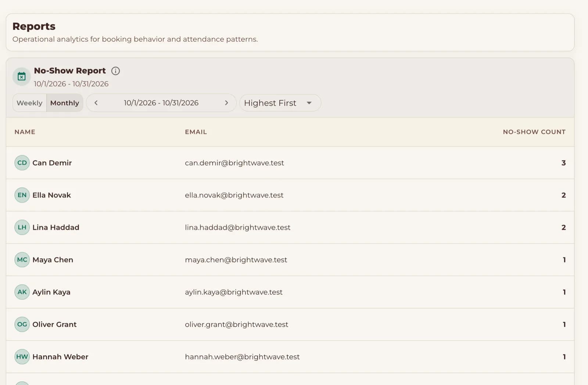Click email can.demir@brightwave.test

click(x=234, y=163)
